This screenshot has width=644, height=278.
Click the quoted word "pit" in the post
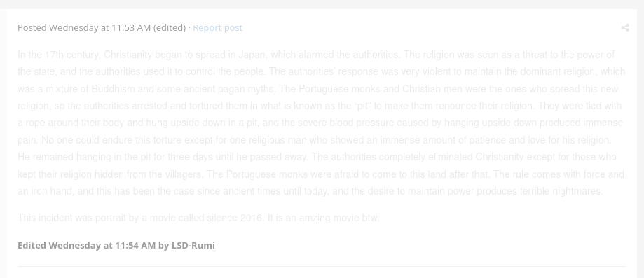[x=362, y=106]
